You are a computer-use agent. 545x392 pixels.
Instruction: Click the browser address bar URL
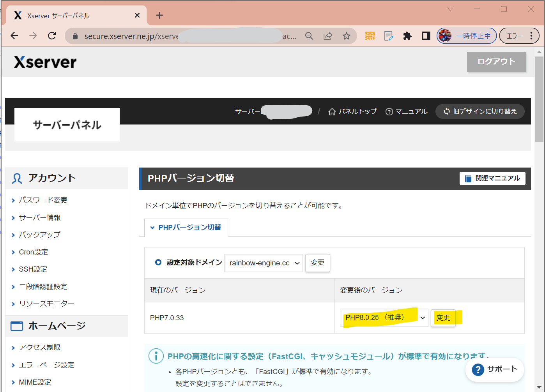[190, 36]
